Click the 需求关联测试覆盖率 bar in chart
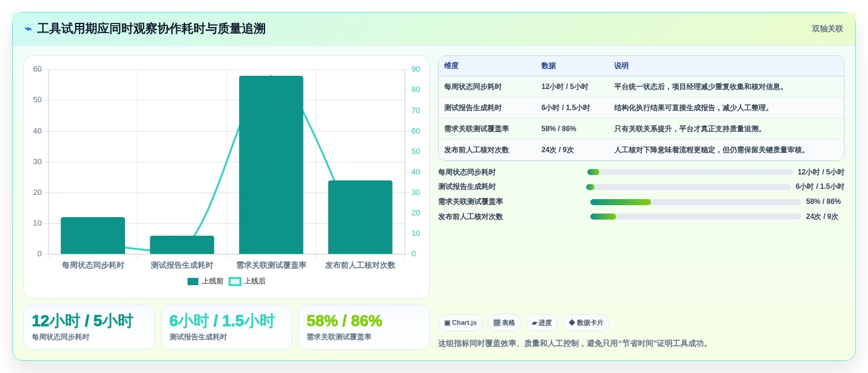 pyautogui.click(x=271, y=165)
